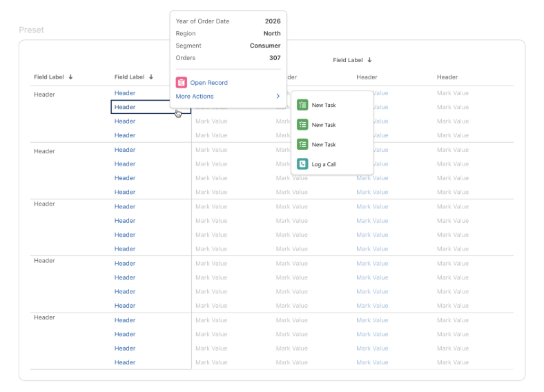
Task: Click the North value in the tooltip
Action: [272, 33]
